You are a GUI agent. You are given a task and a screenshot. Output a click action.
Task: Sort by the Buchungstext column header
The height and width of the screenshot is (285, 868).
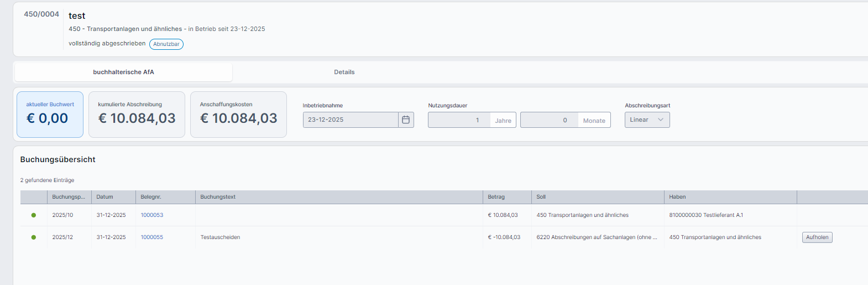pos(218,197)
